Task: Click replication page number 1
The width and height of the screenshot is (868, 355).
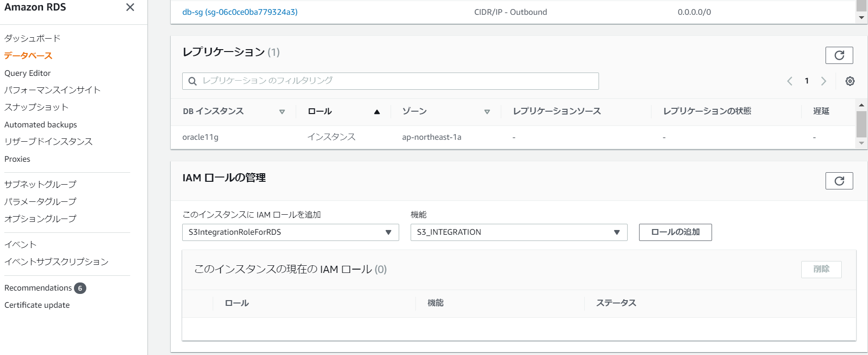Action: click(x=806, y=81)
